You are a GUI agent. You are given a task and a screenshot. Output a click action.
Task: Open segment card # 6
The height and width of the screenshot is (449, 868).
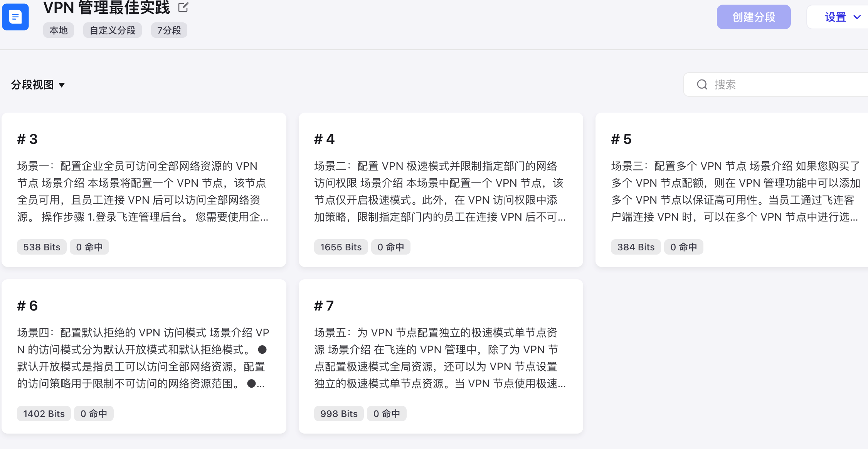[144, 356]
